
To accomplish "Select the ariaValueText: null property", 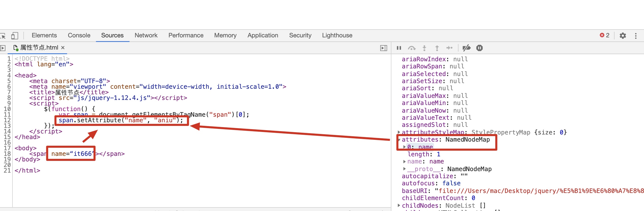I will pos(437,118).
